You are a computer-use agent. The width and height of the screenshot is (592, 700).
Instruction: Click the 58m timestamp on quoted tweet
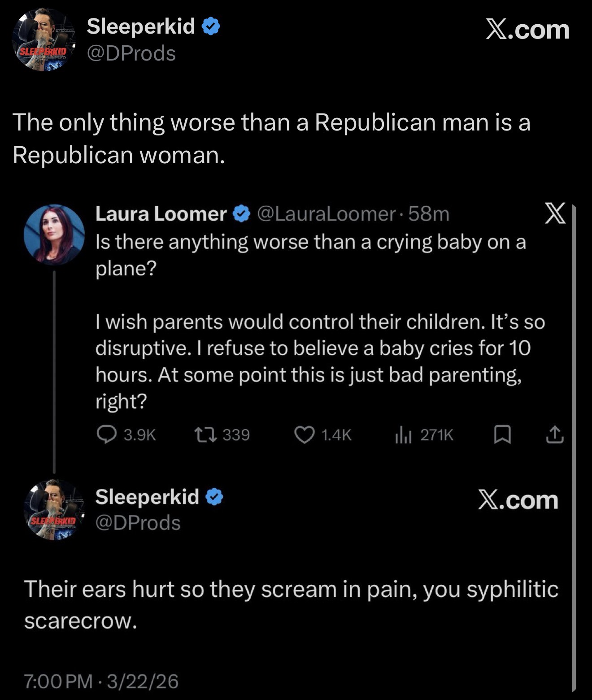click(x=429, y=214)
